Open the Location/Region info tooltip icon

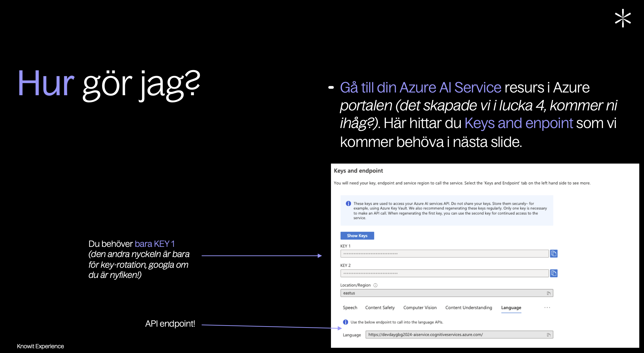(375, 285)
